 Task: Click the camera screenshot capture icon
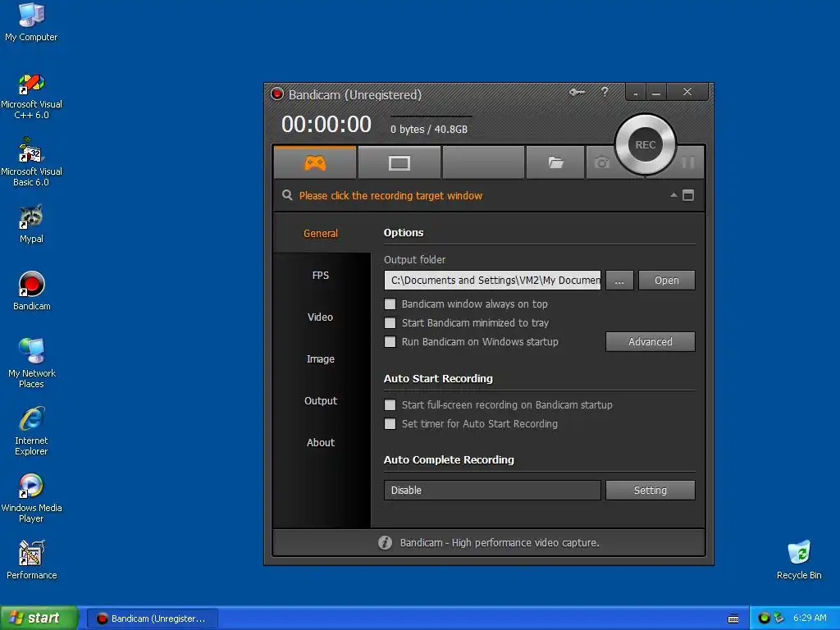click(x=602, y=162)
